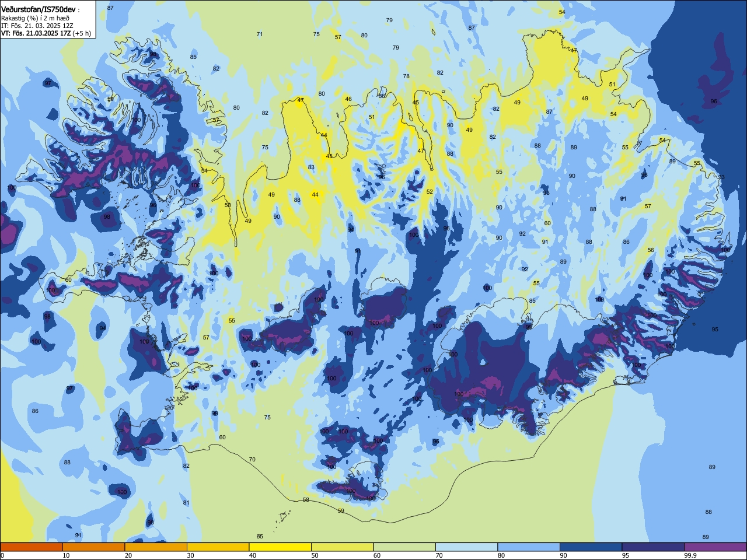The image size is (747, 560).
Task: Pick the bright yellow 40–50 legend swatch
Action: [280, 547]
